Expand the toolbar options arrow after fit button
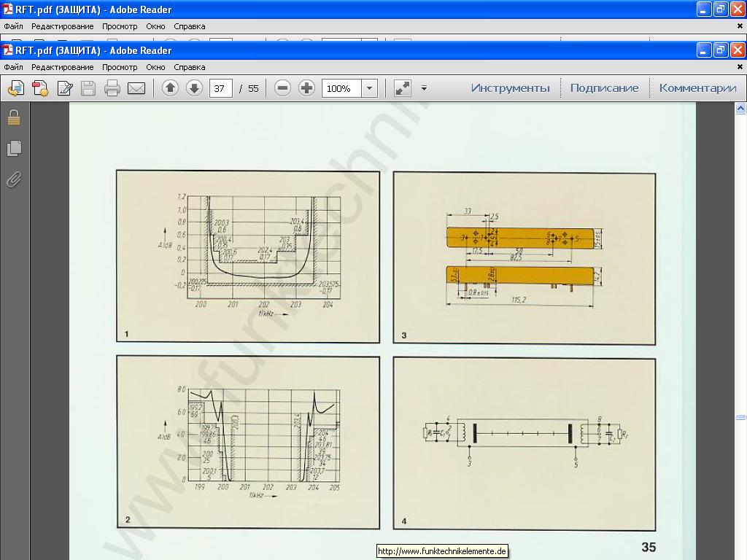747x560 pixels. coord(424,88)
